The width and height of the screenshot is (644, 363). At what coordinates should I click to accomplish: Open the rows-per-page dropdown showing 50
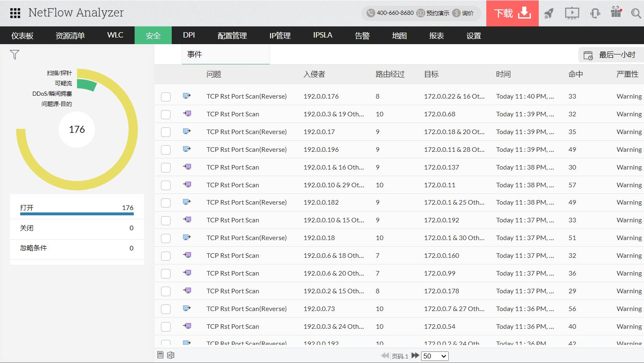coord(435,356)
